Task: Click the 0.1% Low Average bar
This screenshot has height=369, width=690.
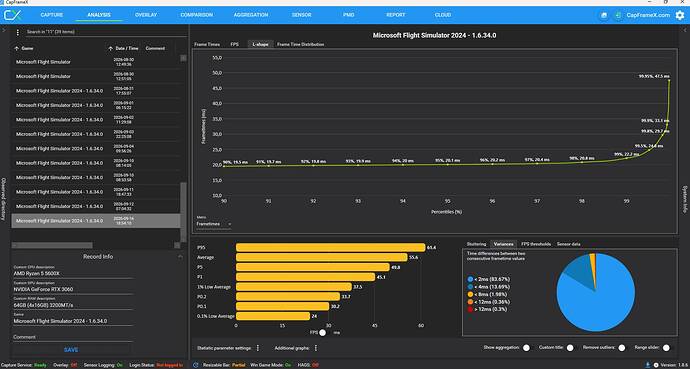Action: (x=273, y=316)
